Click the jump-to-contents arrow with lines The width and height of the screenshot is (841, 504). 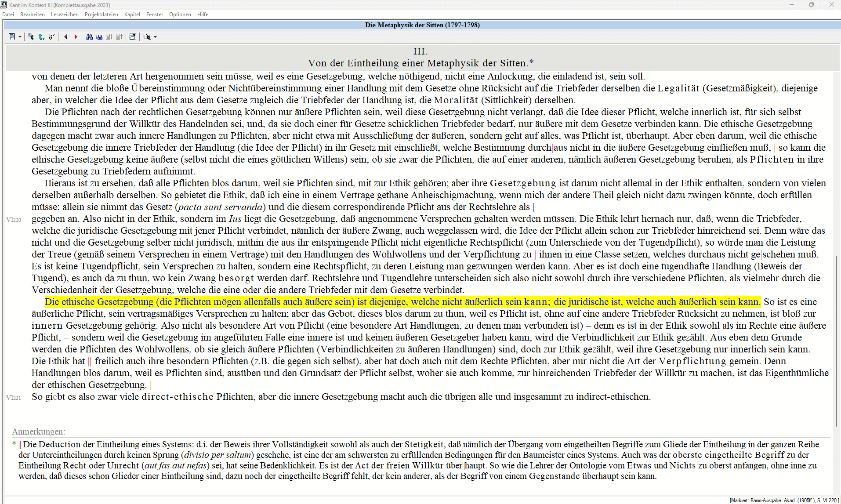point(31,37)
